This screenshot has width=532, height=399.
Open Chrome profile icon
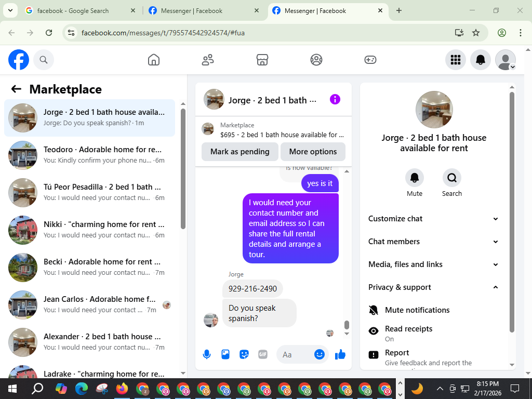(x=502, y=33)
